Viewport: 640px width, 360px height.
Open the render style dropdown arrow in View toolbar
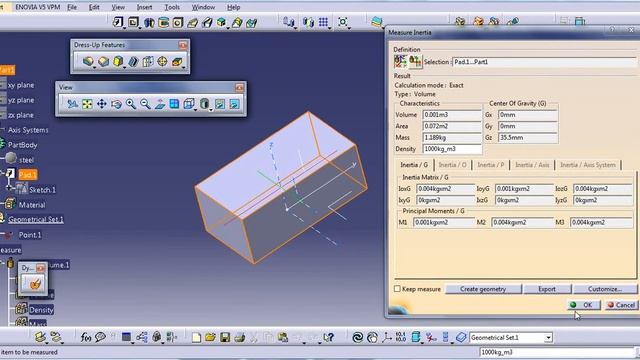pos(211,110)
